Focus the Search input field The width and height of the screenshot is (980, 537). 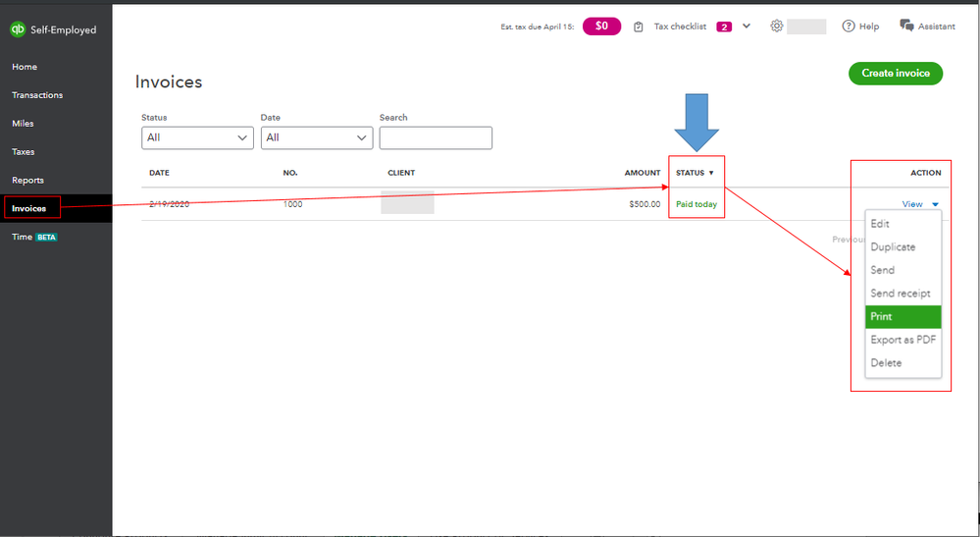click(x=436, y=137)
